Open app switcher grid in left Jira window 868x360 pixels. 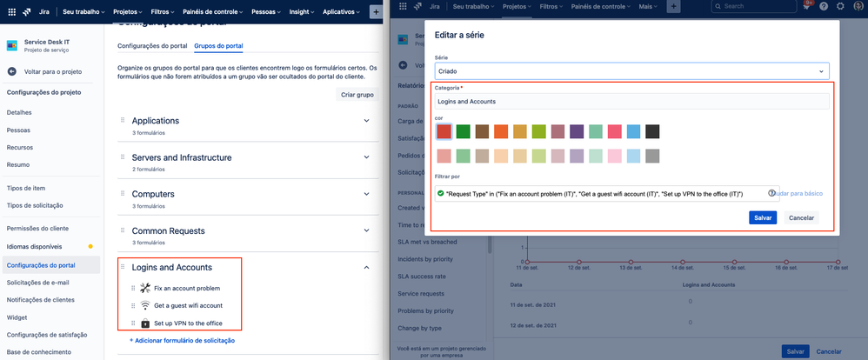coord(12,11)
